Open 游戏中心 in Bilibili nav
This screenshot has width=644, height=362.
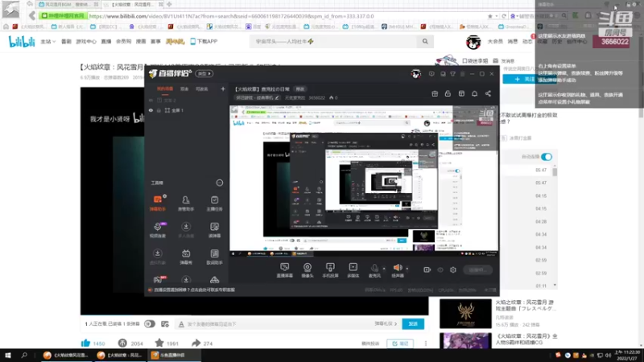tap(86, 42)
